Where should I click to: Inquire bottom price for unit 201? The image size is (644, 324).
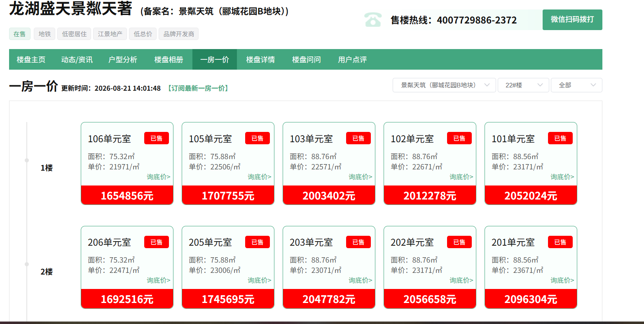click(562, 280)
